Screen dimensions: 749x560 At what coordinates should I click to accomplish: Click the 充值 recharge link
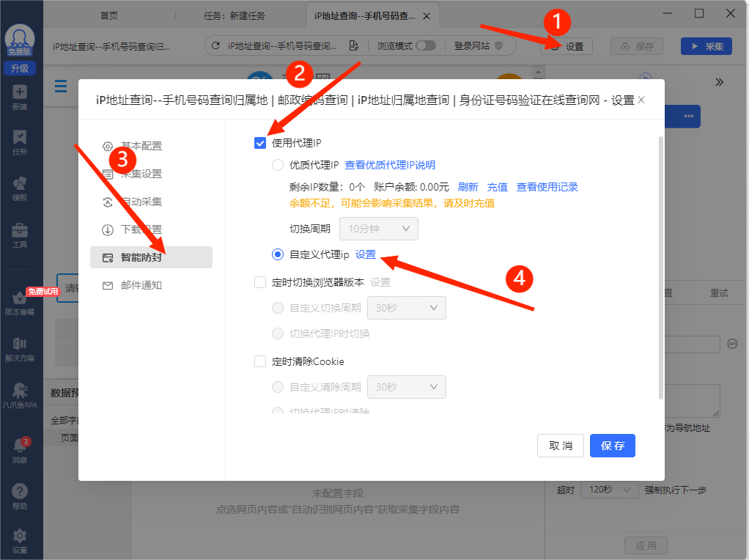497,187
